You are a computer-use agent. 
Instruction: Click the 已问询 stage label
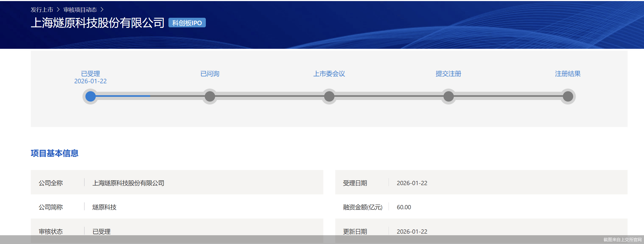210,74
